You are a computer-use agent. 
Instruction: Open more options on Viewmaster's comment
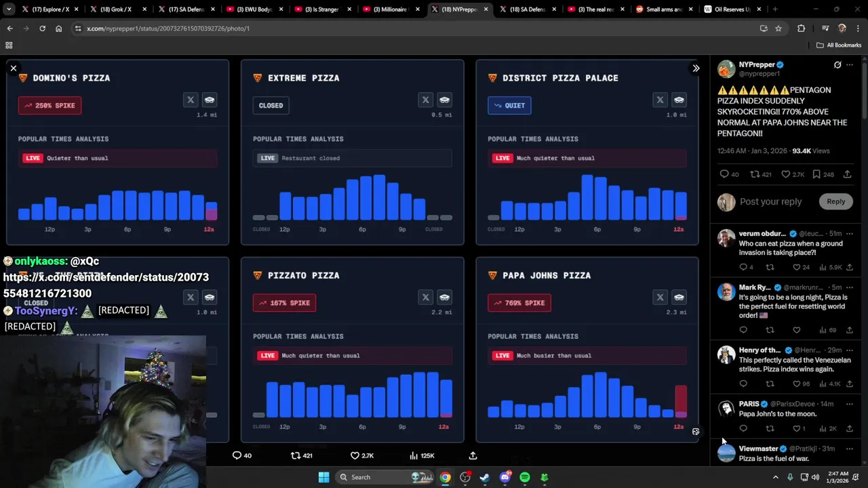click(x=849, y=449)
